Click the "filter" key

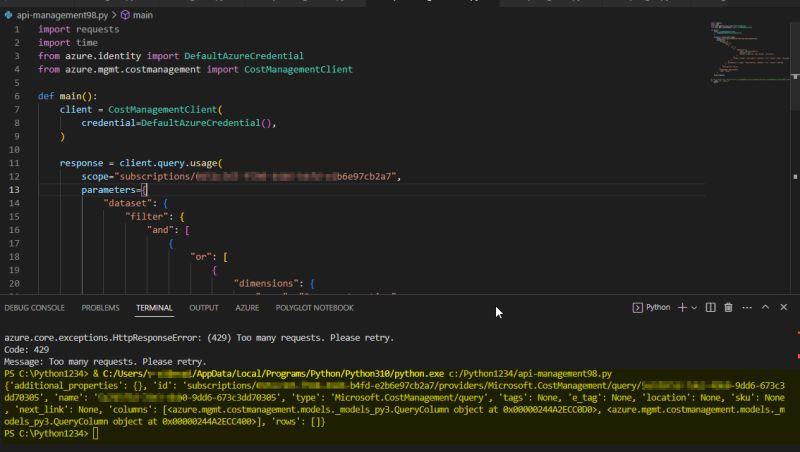pos(147,216)
